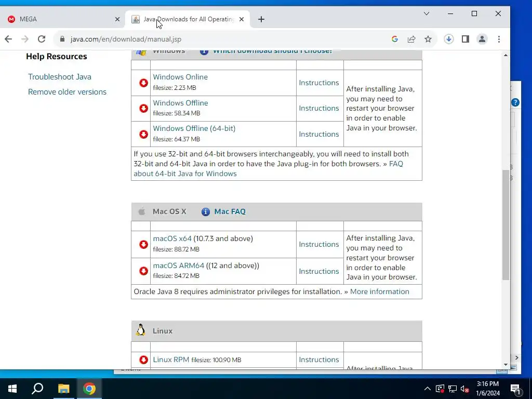
Task: Open the Mac FAQ link
Action: [230, 212]
